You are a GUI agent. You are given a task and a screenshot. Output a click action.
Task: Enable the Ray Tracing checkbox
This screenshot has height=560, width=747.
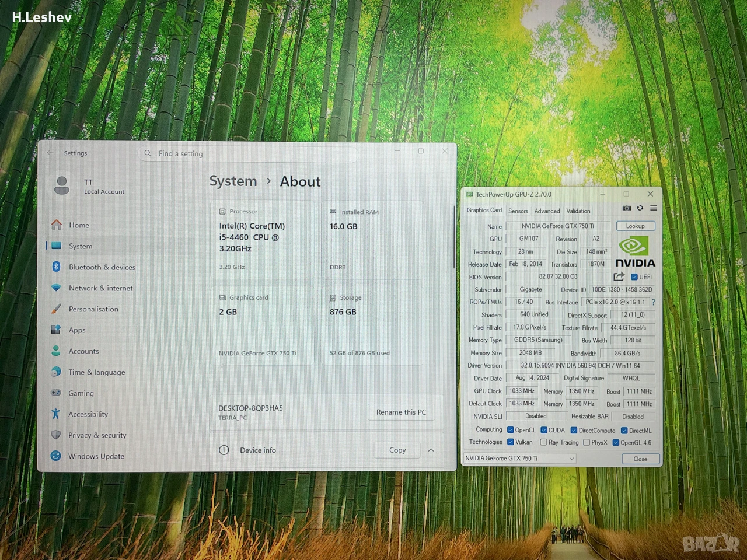[x=544, y=442]
